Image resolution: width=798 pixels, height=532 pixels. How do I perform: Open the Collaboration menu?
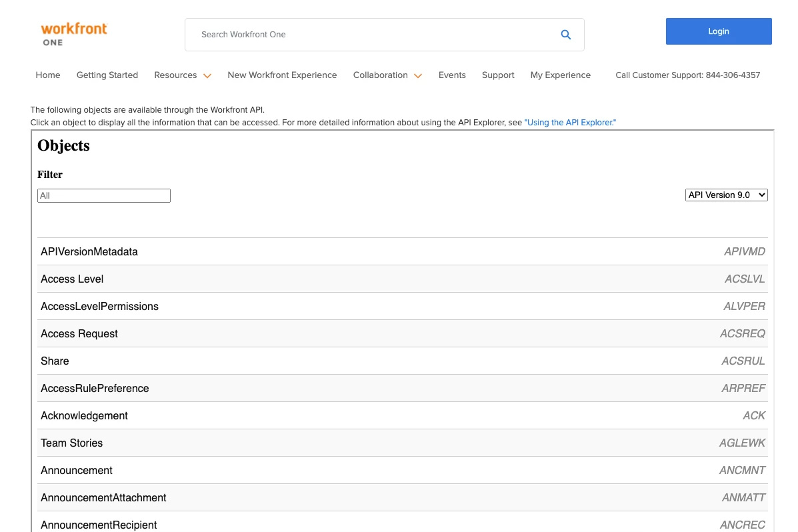pos(380,75)
